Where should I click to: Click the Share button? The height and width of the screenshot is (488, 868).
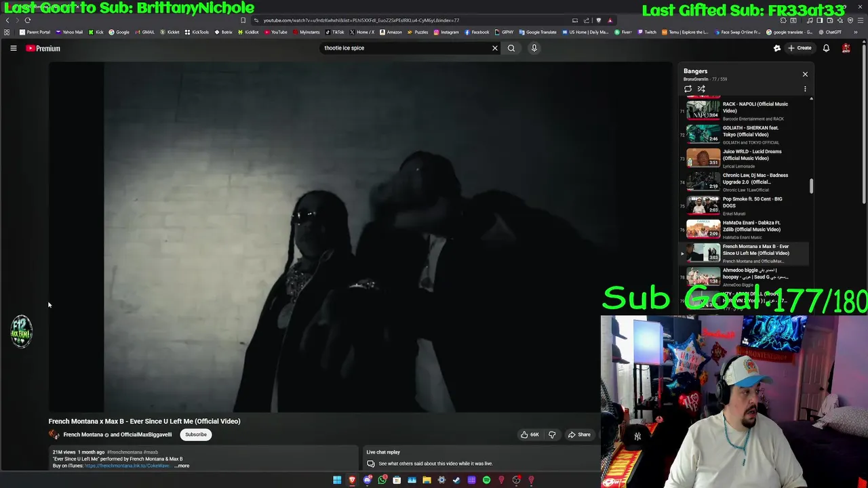(x=579, y=434)
